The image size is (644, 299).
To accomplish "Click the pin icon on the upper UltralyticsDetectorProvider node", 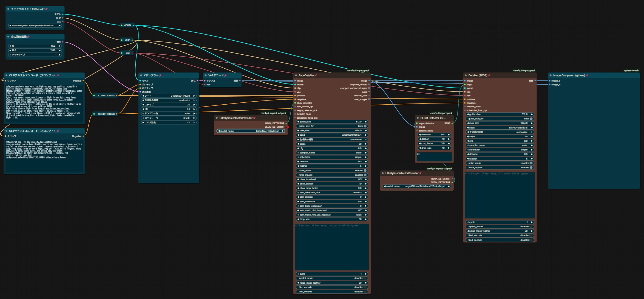I will pos(254,118).
